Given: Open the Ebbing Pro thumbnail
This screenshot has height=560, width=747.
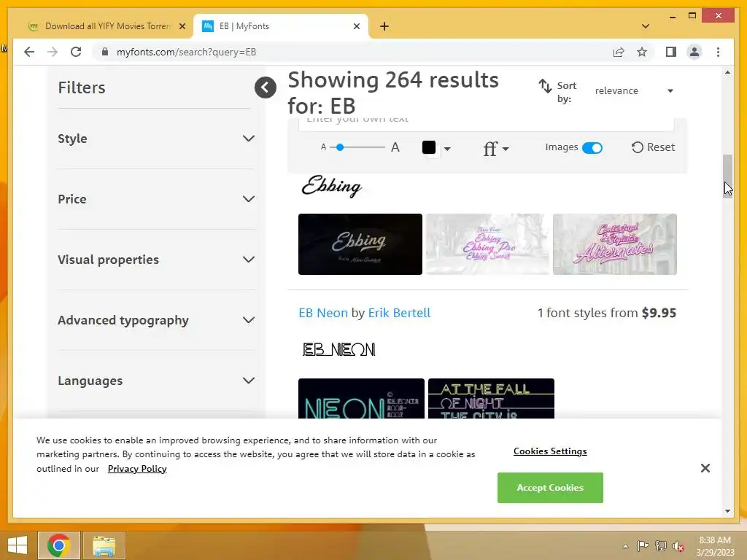Looking at the screenshot, I should [x=487, y=244].
